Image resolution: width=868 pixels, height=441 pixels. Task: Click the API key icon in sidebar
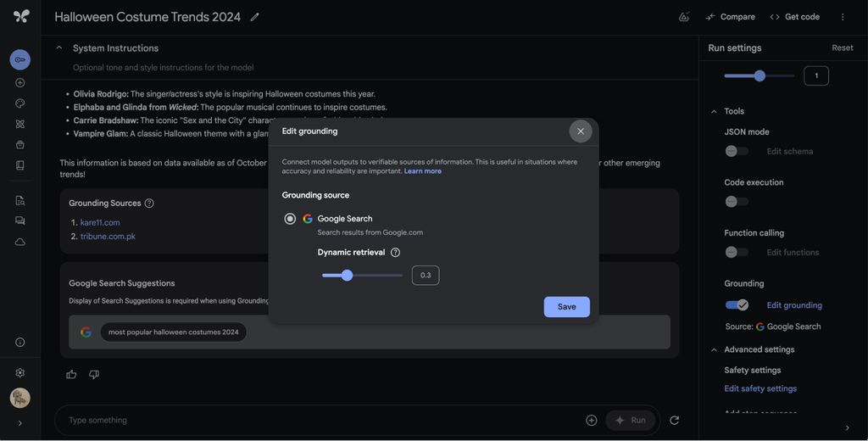coord(20,59)
